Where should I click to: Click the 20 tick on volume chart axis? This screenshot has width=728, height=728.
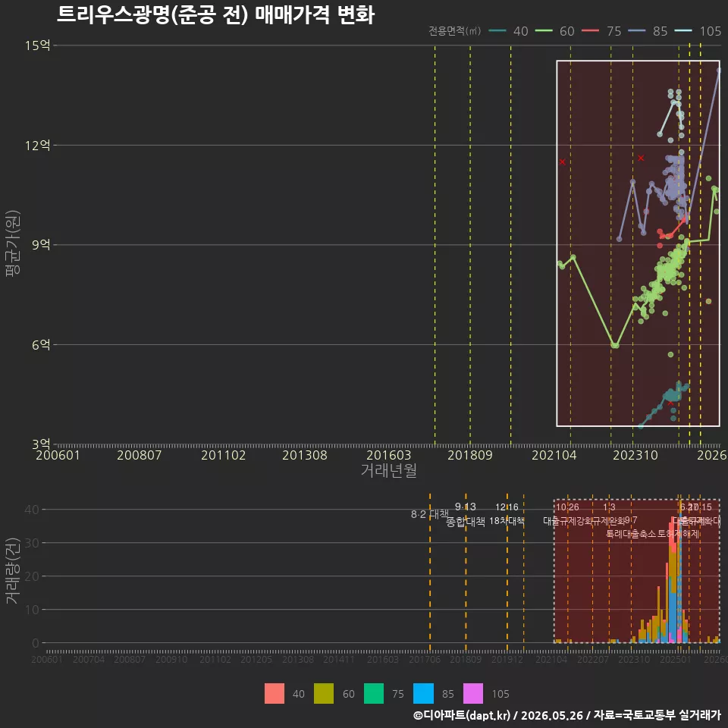pyautogui.click(x=32, y=576)
